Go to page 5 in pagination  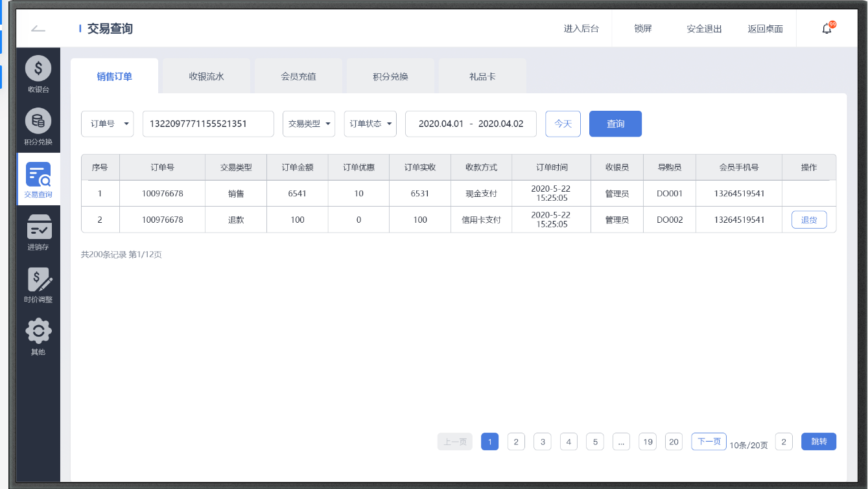pos(595,442)
